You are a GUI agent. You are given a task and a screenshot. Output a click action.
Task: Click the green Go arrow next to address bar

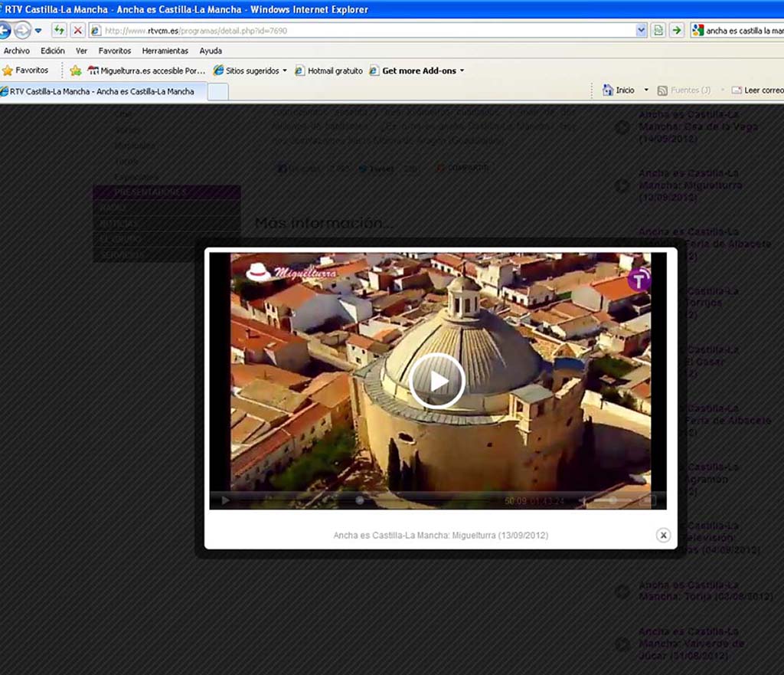pyautogui.click(x=676, y=31)
